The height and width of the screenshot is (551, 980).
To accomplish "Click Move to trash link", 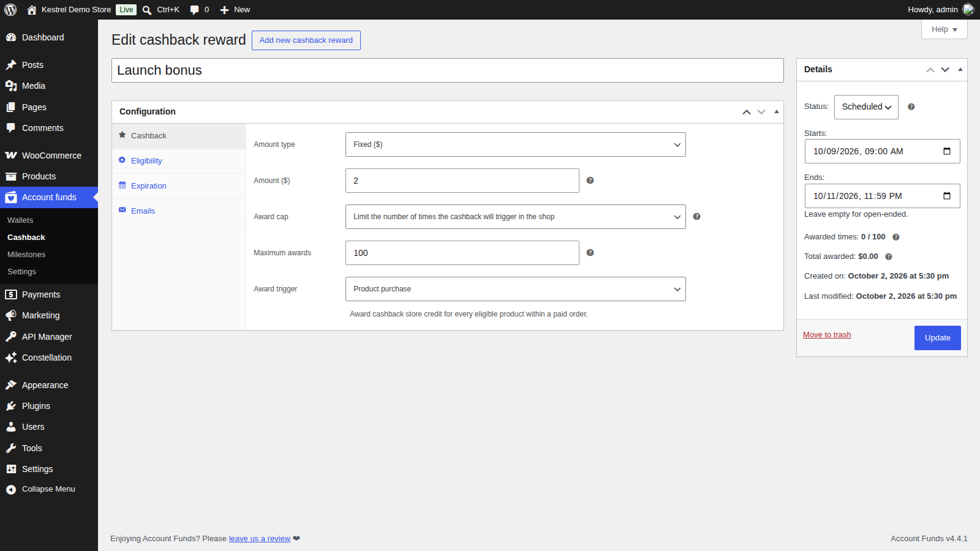I will 827,335.
